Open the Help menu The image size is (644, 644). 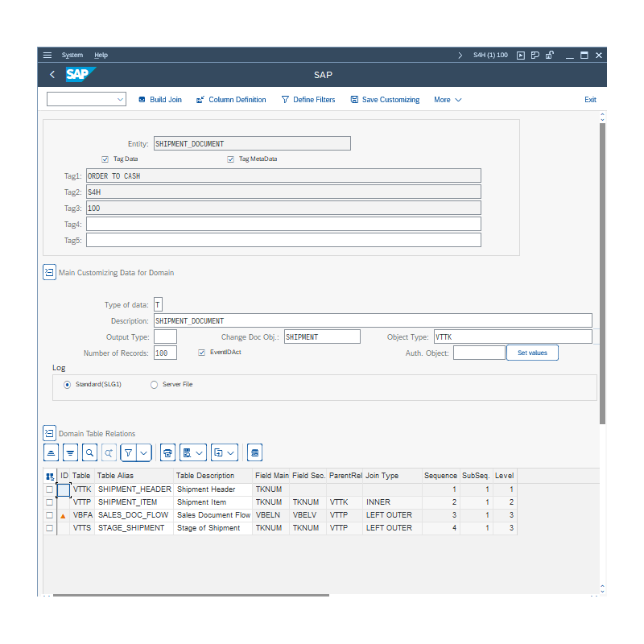tap(101, 55)
